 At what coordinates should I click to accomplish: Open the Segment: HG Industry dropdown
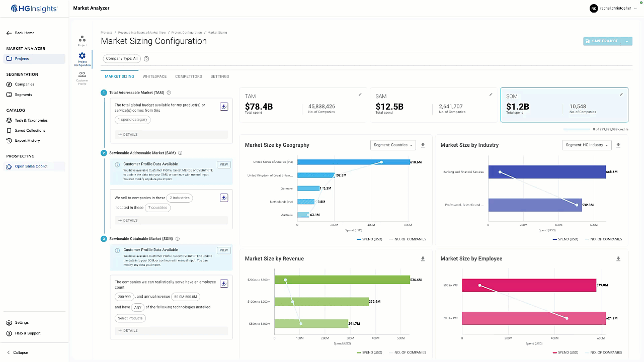pos(587,145)
